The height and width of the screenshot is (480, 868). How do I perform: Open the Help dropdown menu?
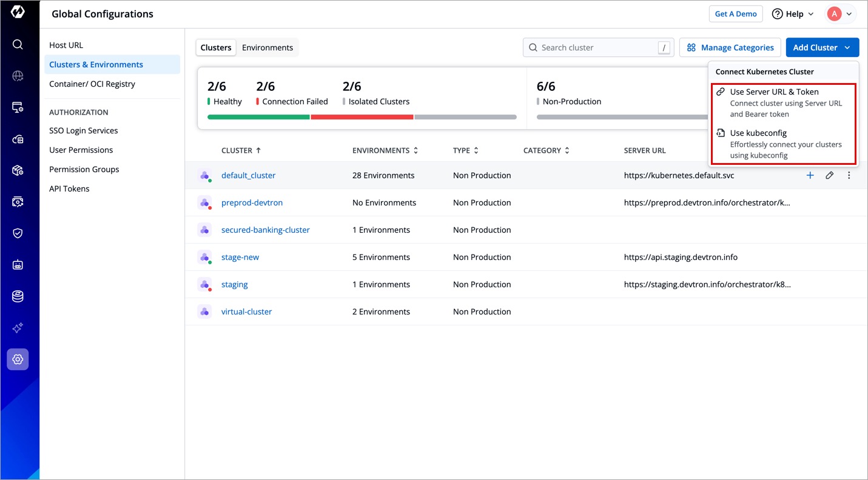pyautogui.click(x=793, y=14)
